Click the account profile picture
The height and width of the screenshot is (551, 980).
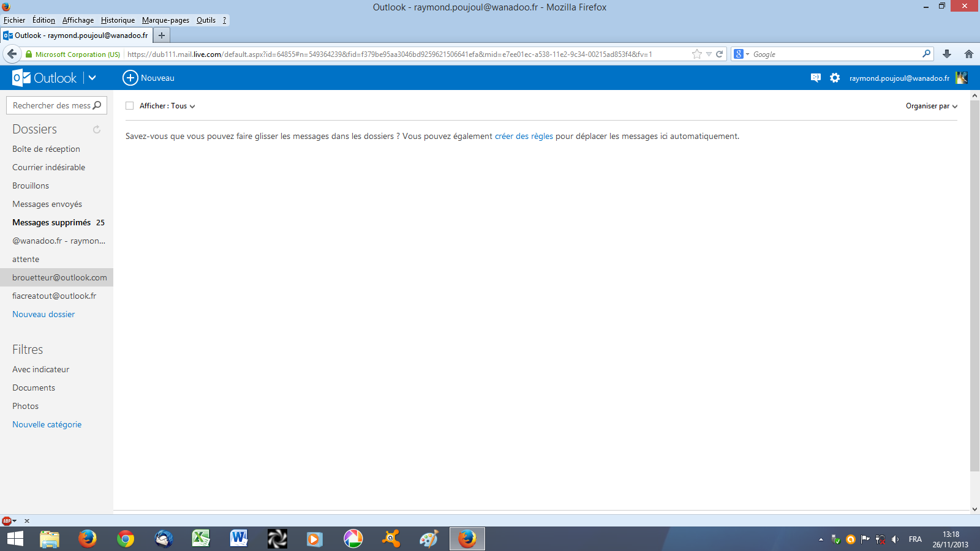(x=962, y=78)
